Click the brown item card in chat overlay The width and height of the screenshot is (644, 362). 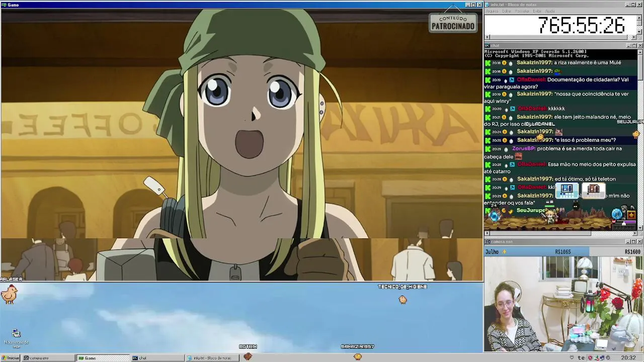(x=594, y=190)
